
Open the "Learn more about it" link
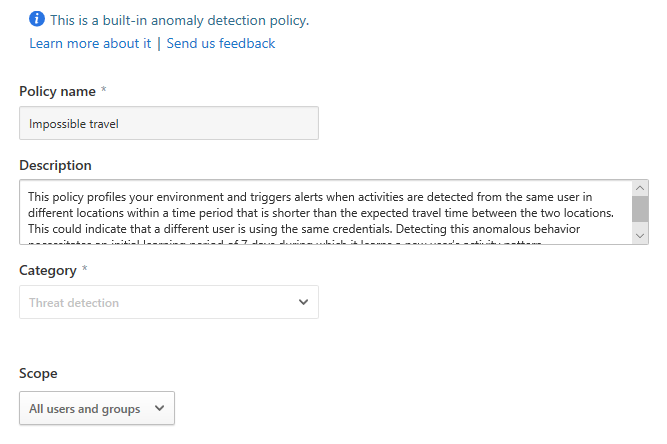90,43
